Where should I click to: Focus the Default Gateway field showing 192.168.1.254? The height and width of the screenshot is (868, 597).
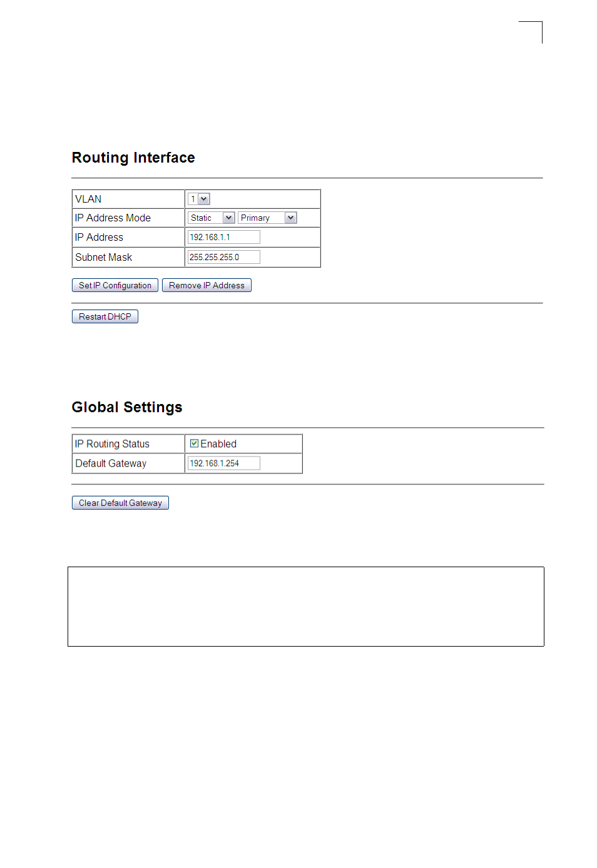tap(224, 463)
